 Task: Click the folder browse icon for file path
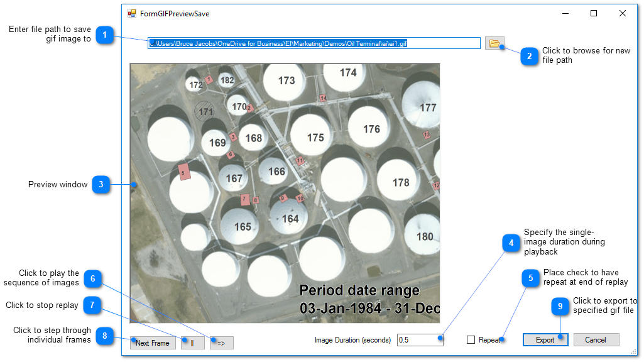(x=494, y=43)
